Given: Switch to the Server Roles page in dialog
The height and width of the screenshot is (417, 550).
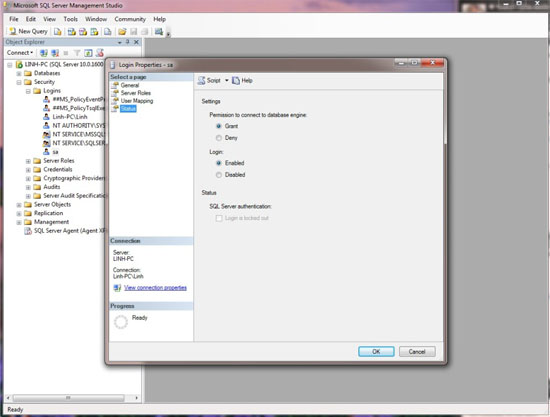Looking at the screenshot, I should [136, 93].
